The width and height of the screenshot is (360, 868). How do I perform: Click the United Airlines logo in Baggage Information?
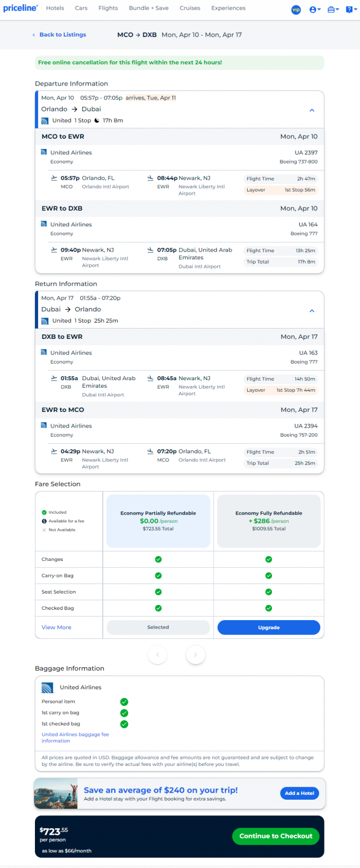tap(48, 687)
